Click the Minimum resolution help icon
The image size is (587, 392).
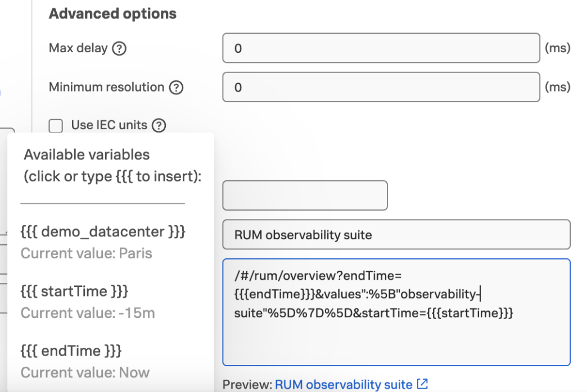point(176,88)
